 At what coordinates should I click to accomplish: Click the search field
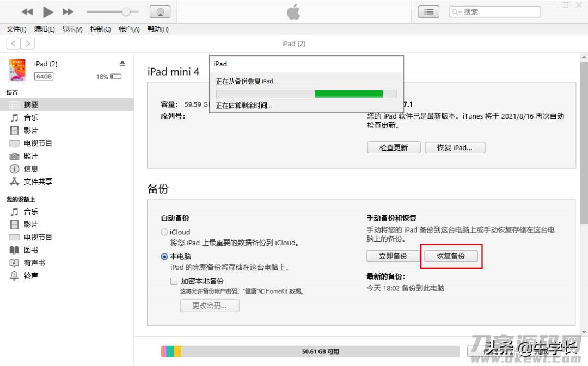point(495,12)
